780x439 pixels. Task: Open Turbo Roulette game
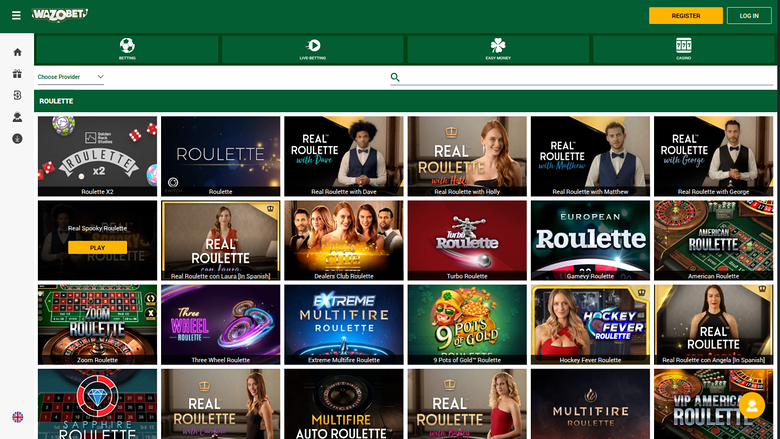[x=467, y=241]
